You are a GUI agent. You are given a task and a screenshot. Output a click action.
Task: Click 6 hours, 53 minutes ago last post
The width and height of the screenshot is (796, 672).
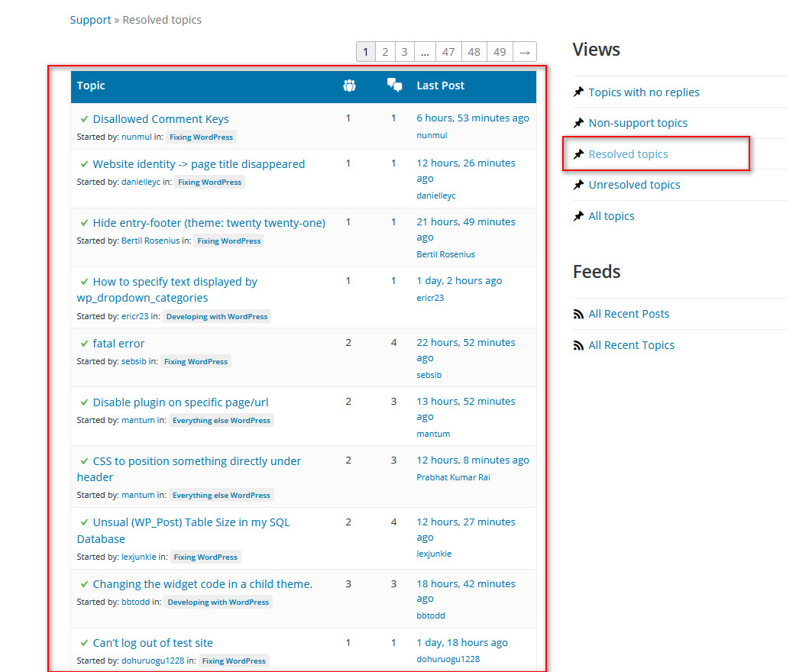473,118
